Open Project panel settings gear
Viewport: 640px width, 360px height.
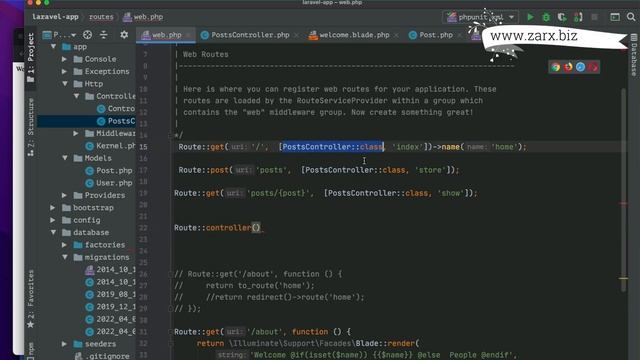click(124, 35)
